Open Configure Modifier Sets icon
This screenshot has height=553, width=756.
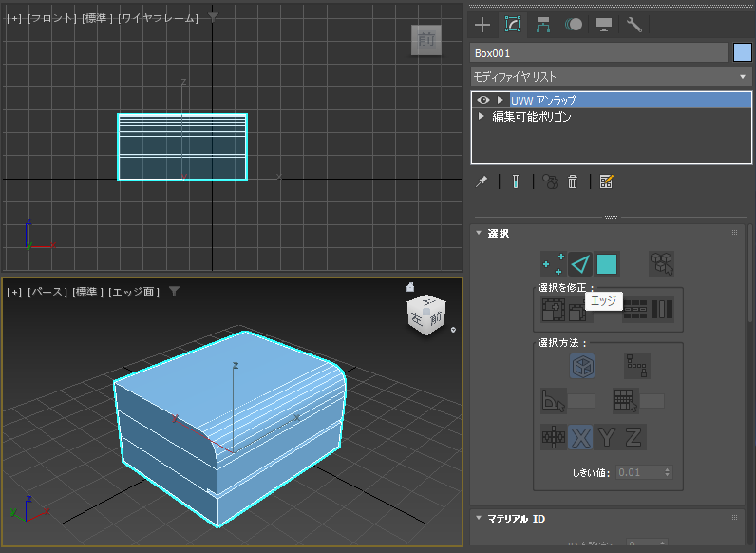coord(606,181)
